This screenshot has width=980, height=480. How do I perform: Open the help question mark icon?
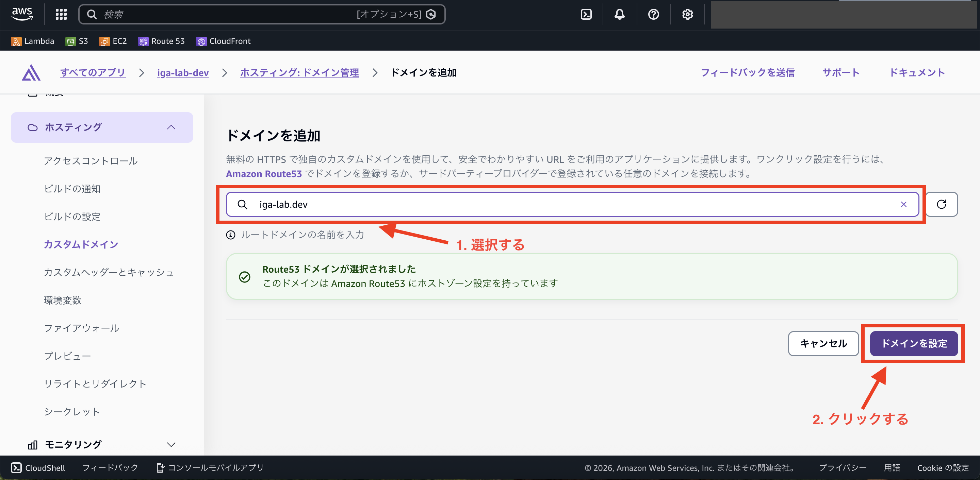click(653, 14)
